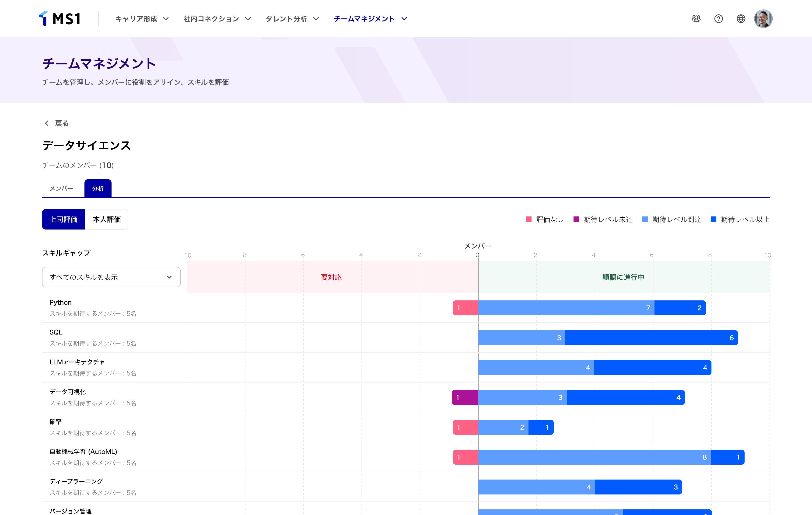The width and height of the screenshot is (812, 515).
Task: Expand the キャリア形成 menu
Action: coord(142,18)
